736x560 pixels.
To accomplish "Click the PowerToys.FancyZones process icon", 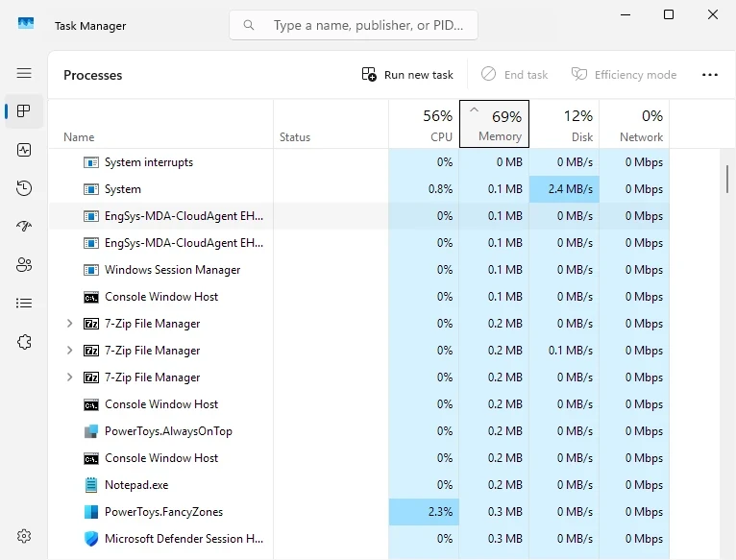I will coord(91,512).
